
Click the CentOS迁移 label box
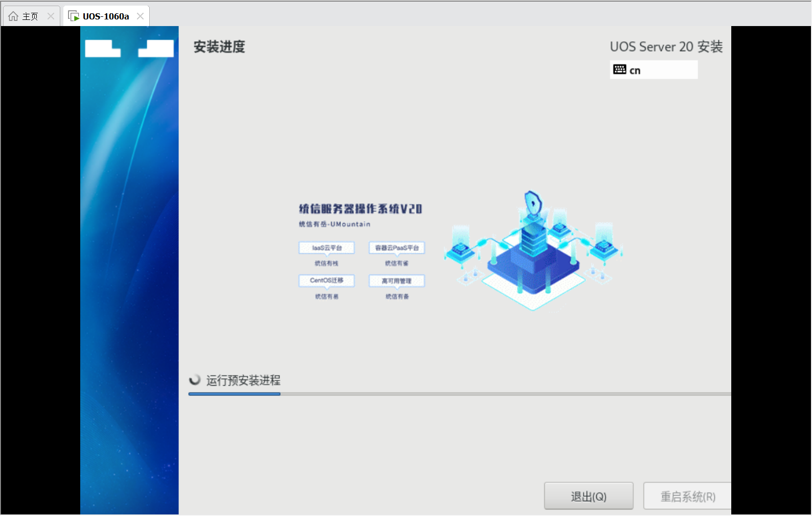point(327,280)
